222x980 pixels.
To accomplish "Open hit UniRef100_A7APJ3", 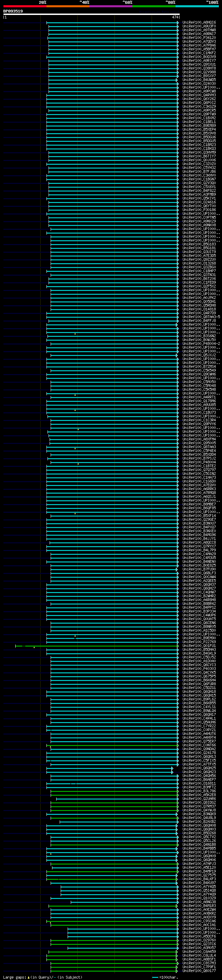I will [199, 864].
